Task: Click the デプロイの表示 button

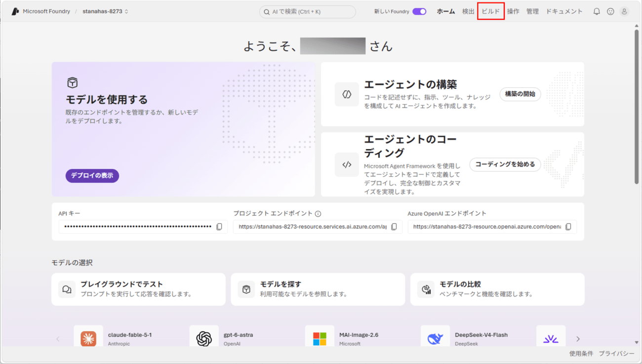Action: point(92,175)
